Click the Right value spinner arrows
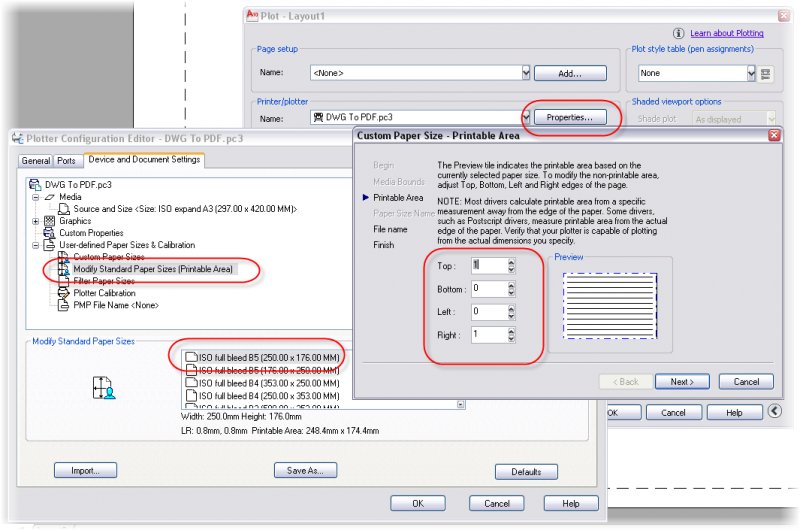800x530 pixels. 511,335
